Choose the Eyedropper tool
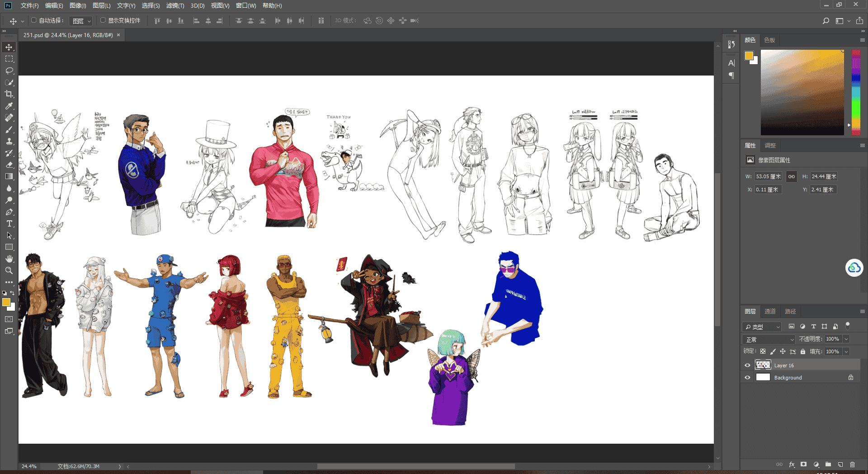 (9, 106)
